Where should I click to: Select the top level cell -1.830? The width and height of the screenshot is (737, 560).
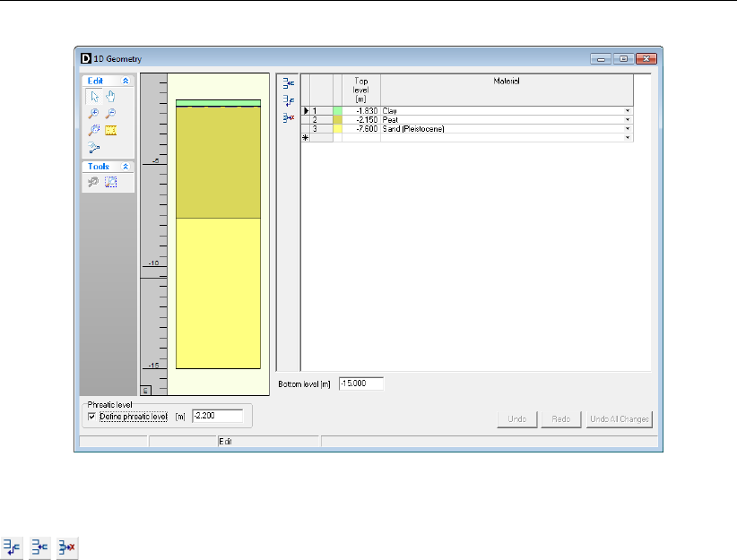[361, 111]
